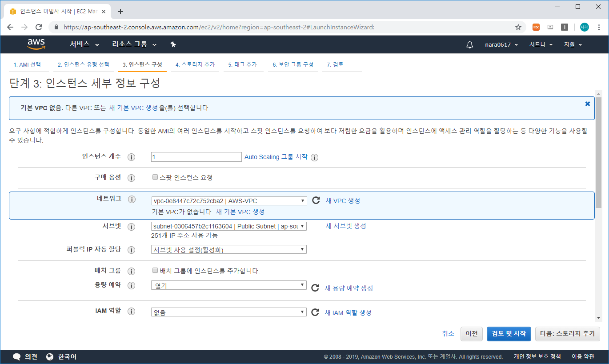Click info icon next to 용량 예약
The image size is (609, 364).
coord(131,285)
